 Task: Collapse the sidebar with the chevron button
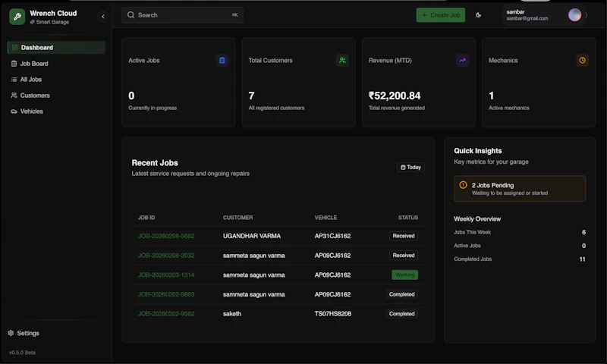[103, 16]
